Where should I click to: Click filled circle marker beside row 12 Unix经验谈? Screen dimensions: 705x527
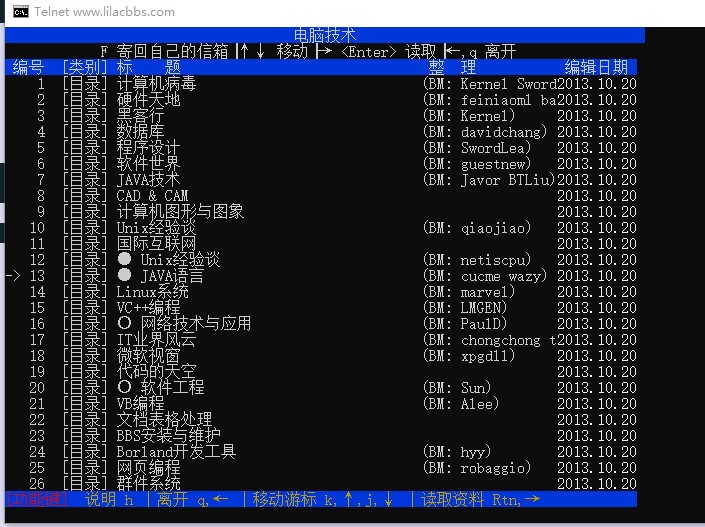(x=125, y=259)
